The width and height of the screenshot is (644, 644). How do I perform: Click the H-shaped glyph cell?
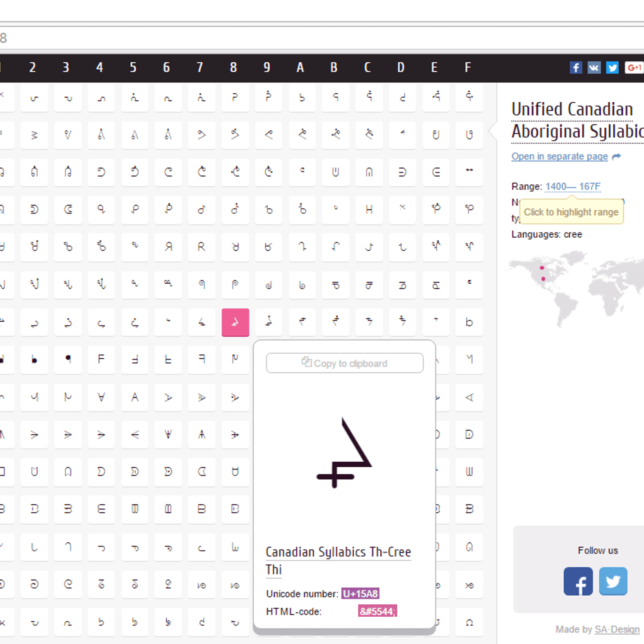[369, 209]
